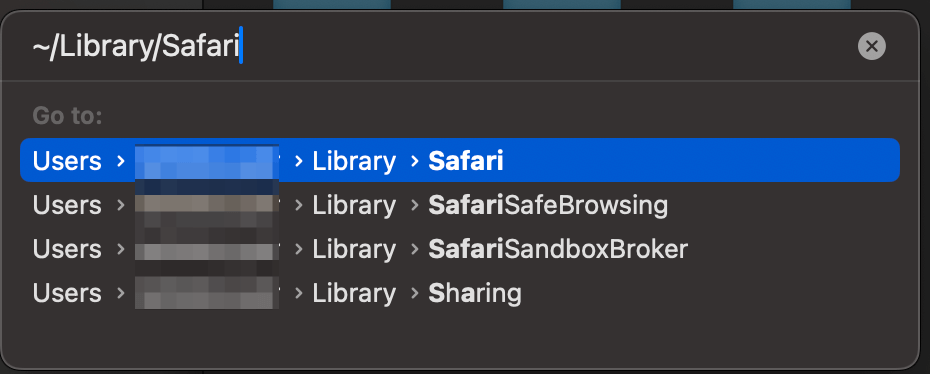The height and width of the screenshot is (374, 930).
Task: Click Library in the highlighted Safari row
Action: tap(354, 161)
